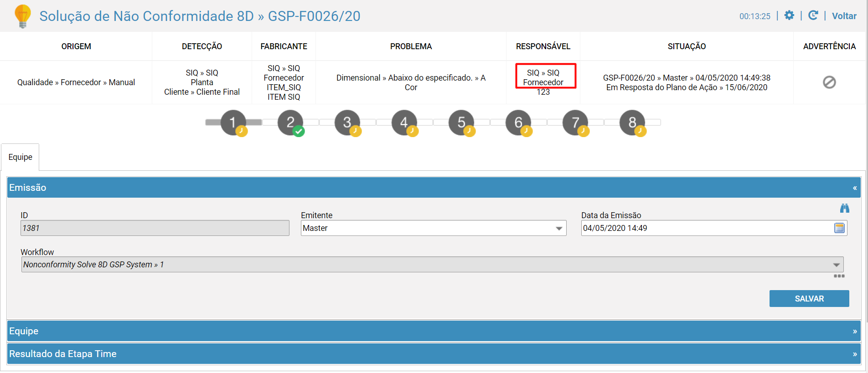Go to 8D step 3

347,123
